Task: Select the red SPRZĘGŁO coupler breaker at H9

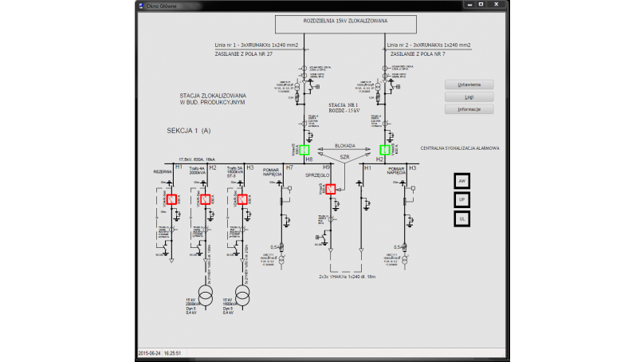Action: [x=331, y=189]
